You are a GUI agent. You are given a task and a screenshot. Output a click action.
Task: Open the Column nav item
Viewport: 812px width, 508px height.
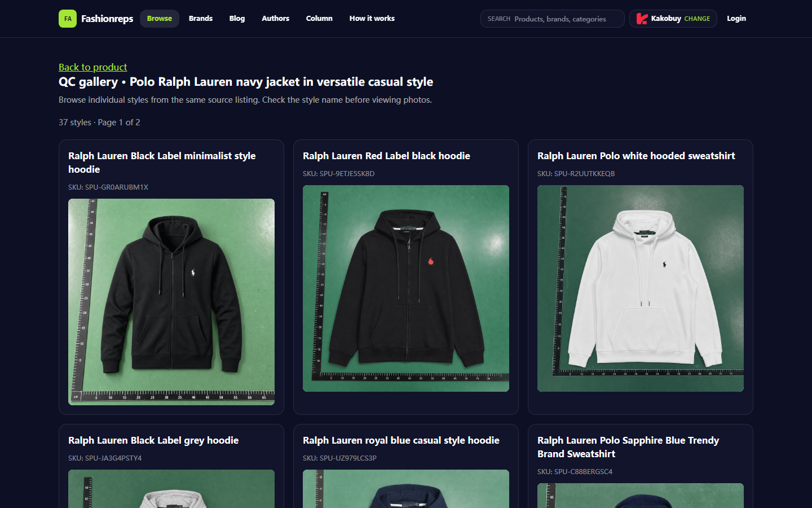319,19
